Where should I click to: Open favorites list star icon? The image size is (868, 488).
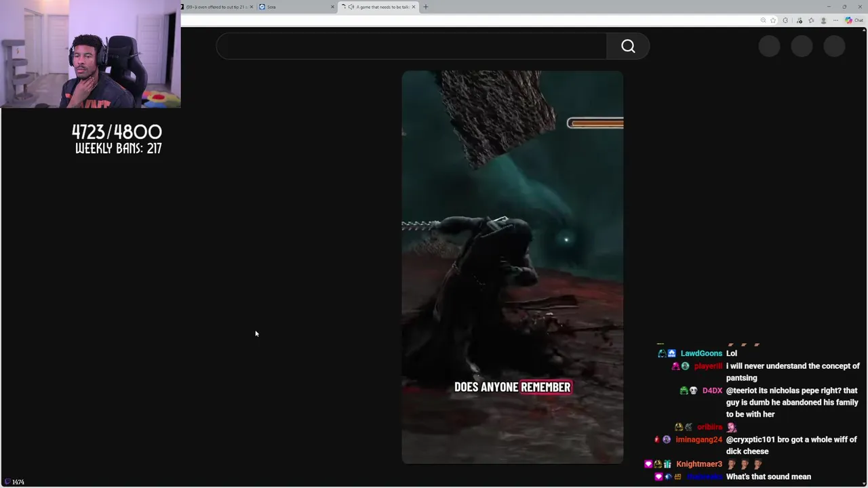coord(811,20)
